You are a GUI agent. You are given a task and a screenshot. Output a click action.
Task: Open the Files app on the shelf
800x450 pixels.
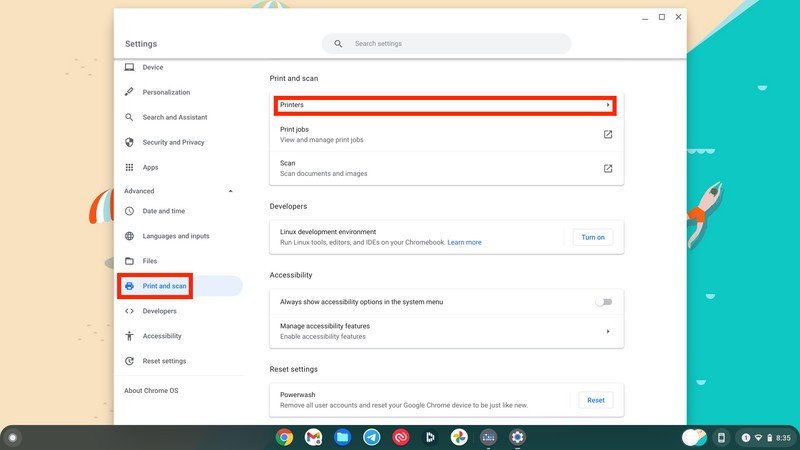tap(342, 437)
